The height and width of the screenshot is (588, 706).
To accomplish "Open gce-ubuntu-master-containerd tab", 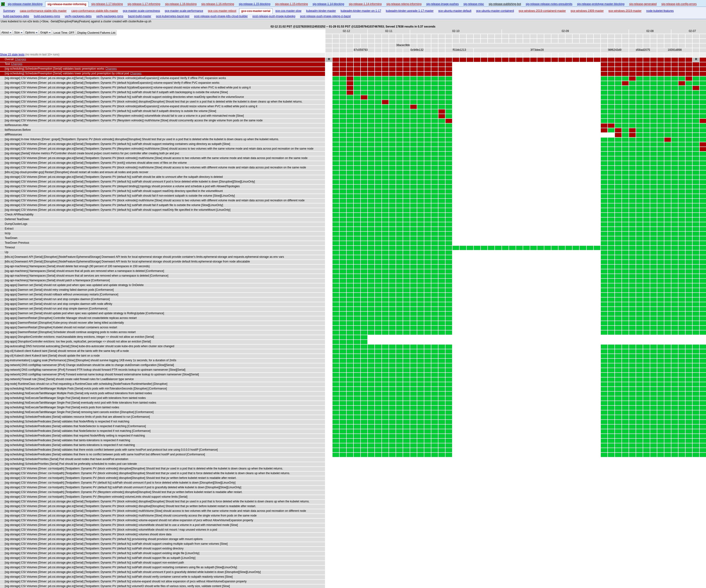I will 495,11.
